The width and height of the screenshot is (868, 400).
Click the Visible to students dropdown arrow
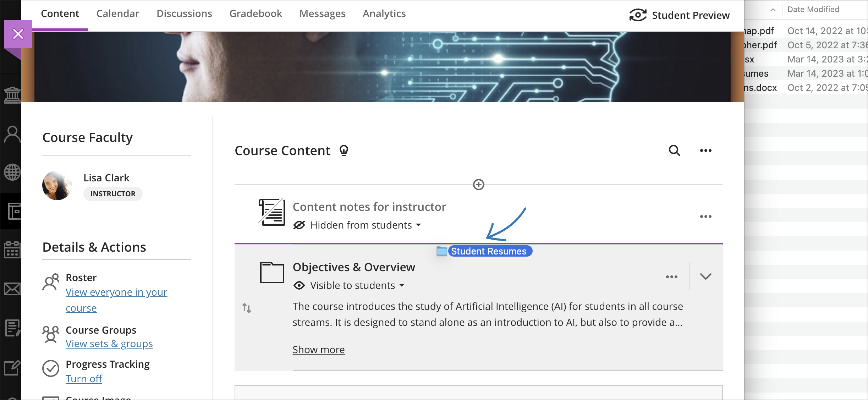tap(402, 285)
